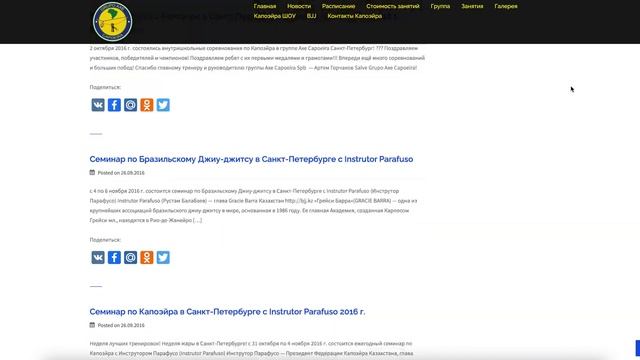640x360 pixels.
Task: Open Контакты Капоэйра menu item
Action: click(x=355, y=16)
